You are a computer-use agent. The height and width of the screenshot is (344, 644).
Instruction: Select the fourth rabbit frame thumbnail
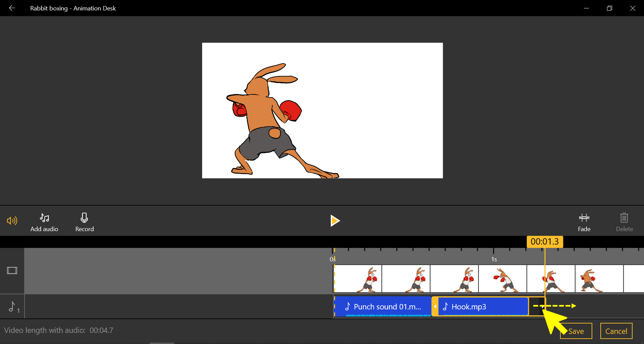tap(503, 279)
